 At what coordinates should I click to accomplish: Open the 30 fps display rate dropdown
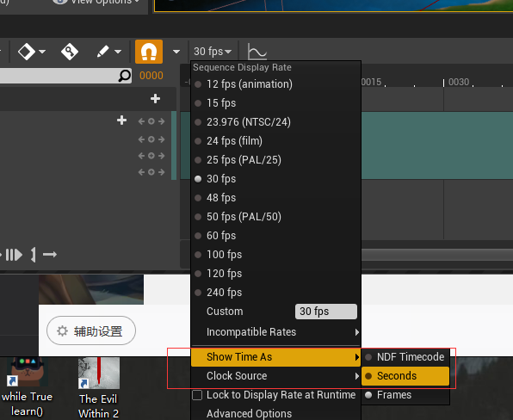pos(213,52)
